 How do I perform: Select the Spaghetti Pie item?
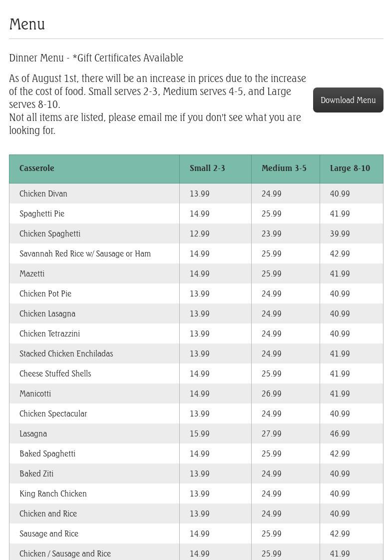click(42, 214)
